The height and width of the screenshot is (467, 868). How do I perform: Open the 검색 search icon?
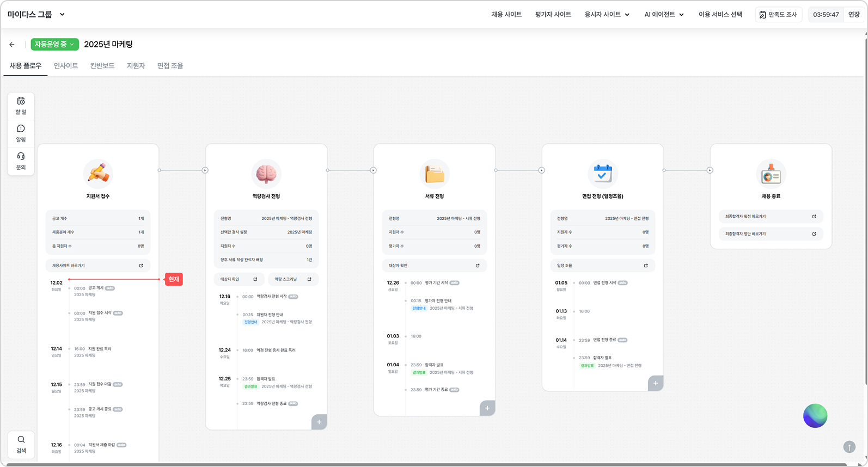21,444
